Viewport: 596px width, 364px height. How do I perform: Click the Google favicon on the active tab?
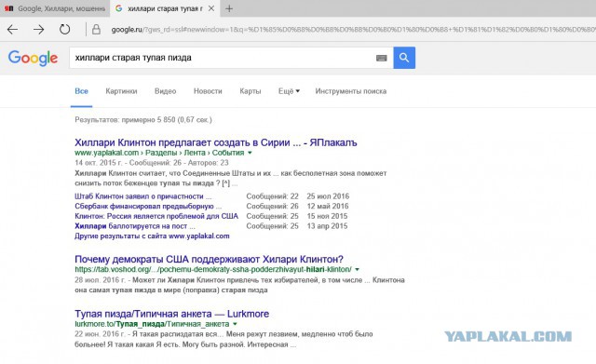click(x=118, y=8)
